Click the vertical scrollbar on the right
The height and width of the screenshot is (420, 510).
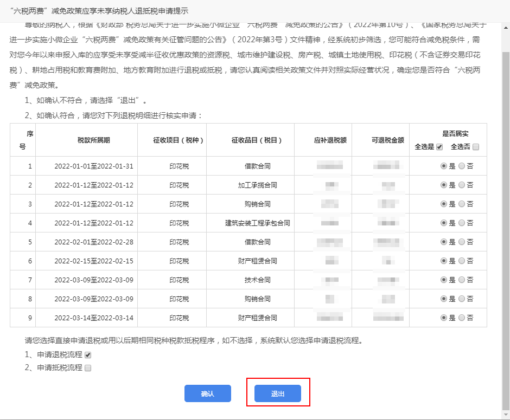click(x=506, y=217)
